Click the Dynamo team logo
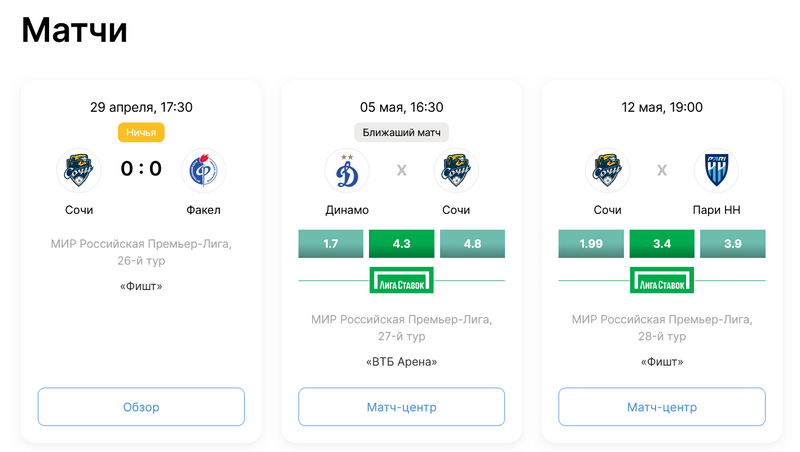Screen dimensions: 800x452 point(347,170)
